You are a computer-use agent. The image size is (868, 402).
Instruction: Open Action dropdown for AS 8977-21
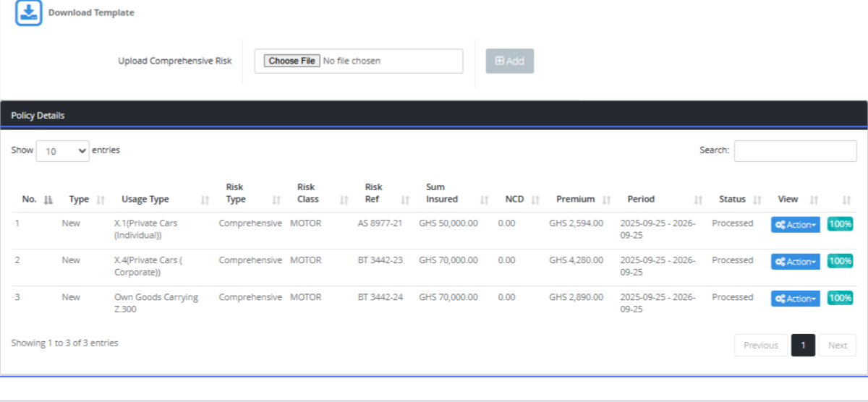tap(795, 225)
